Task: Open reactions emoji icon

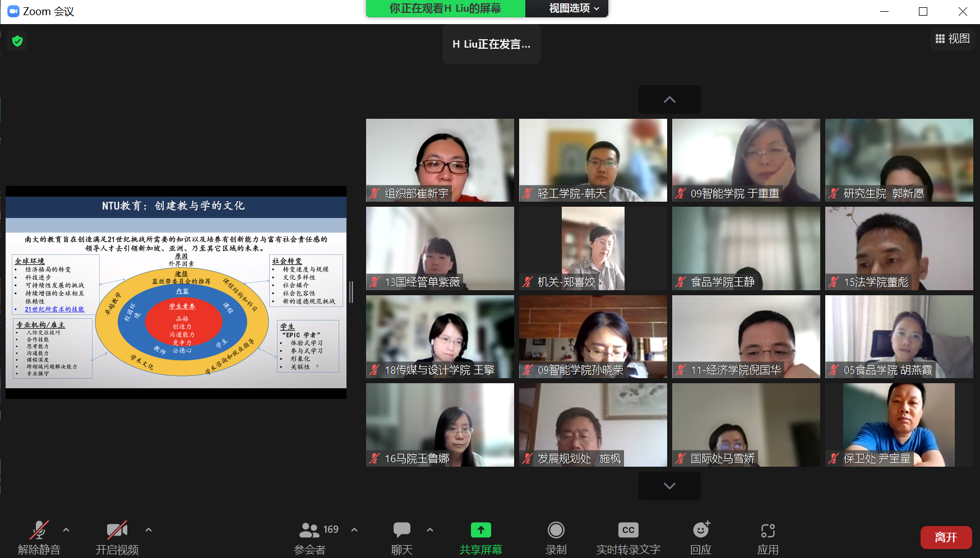Action: point(701,530)
